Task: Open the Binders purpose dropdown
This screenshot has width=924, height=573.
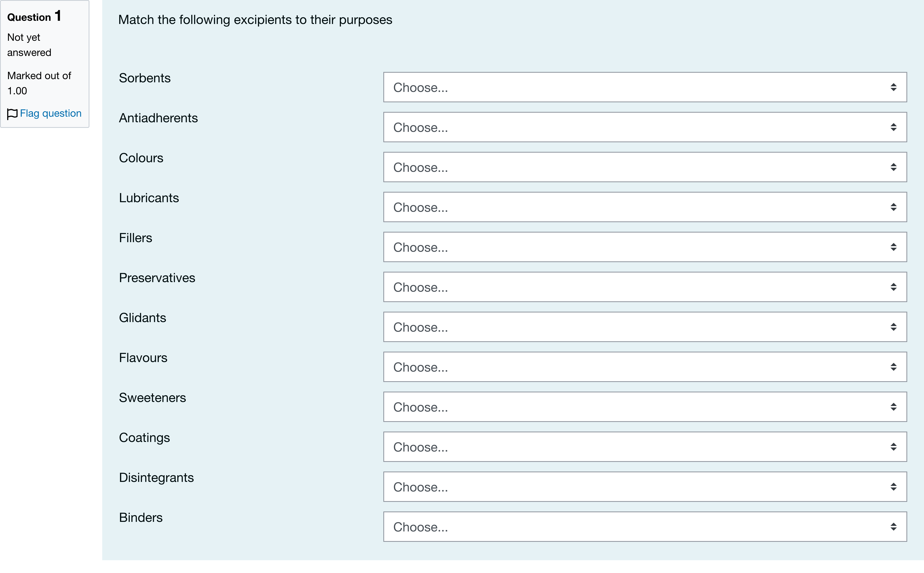Action: click(645, 527)
